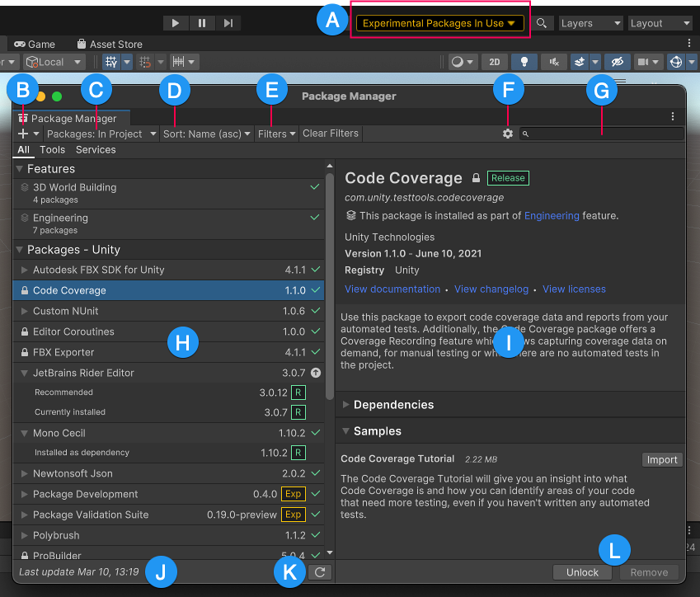The height and width of the screenshot is (597, 700).
Task: Click the plus icon to add package
Action: pyautogui.click(x=23, y=134)
